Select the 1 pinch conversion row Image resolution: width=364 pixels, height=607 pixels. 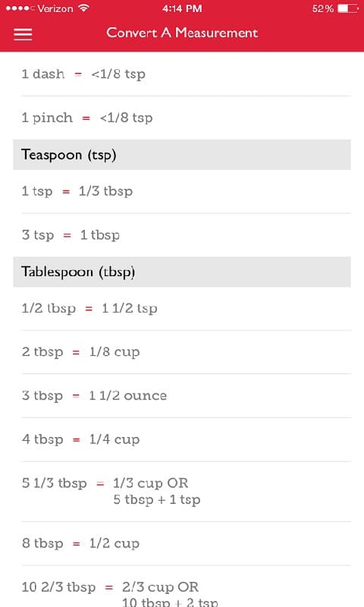(186, 118)
